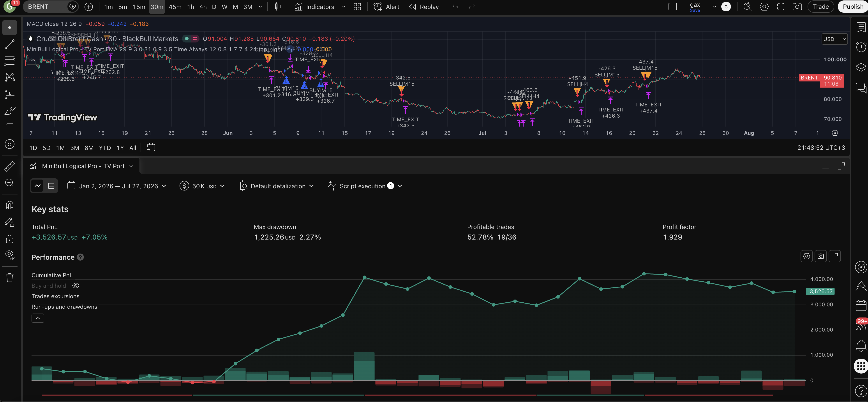Open the Indicators menu
This screenshot has width=868, height=402.
(315, 7)
